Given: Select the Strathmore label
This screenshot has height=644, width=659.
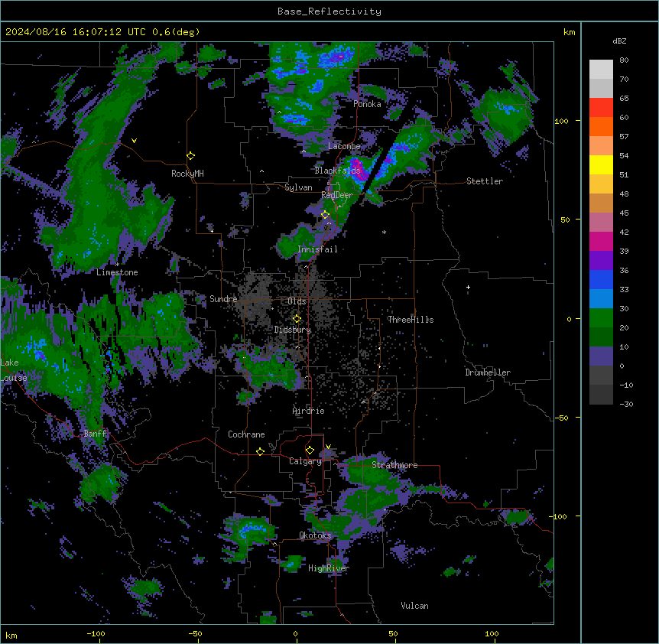Looking at the screenshot, I should 394,465.
